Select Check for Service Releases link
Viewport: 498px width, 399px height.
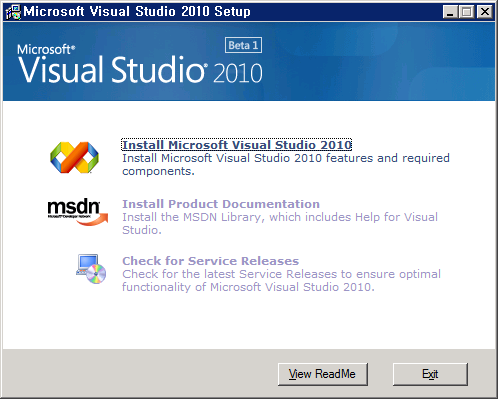[x=210, y=261]
